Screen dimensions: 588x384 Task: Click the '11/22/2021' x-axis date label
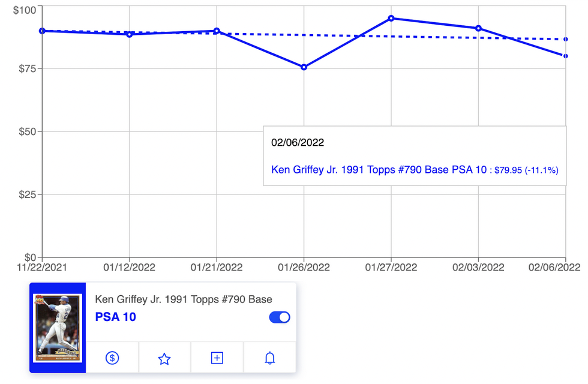(x=42, y=268)
